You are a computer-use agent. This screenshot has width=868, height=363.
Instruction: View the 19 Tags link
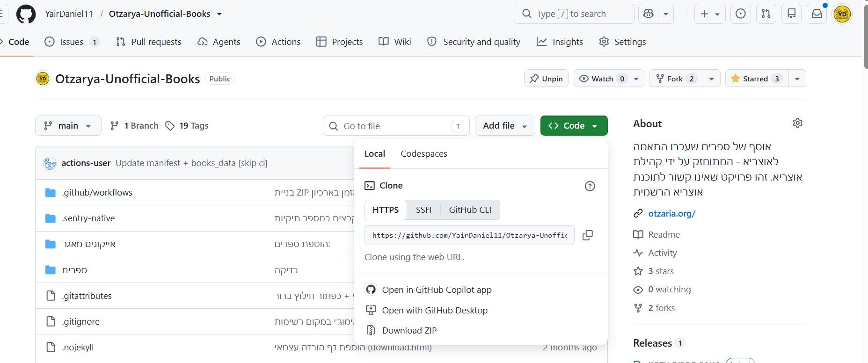187,126
